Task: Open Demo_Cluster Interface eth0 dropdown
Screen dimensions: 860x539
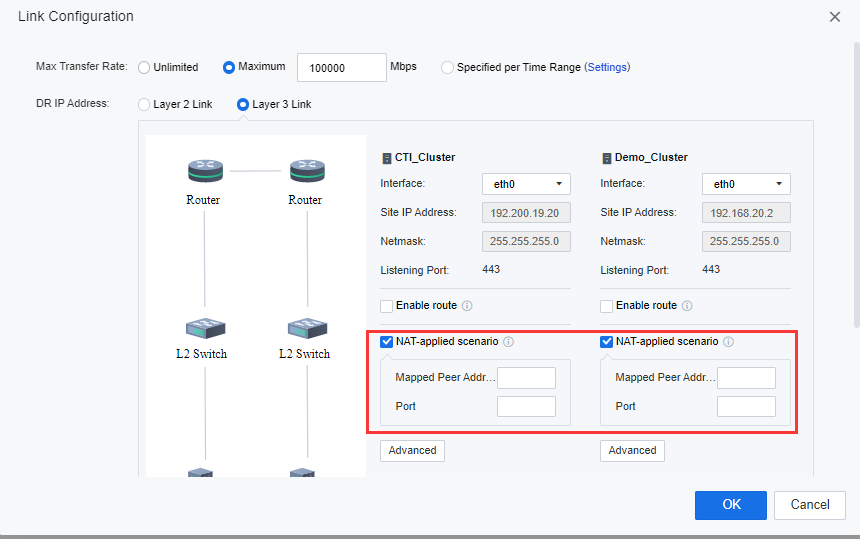Action: (x=746, y=184)
